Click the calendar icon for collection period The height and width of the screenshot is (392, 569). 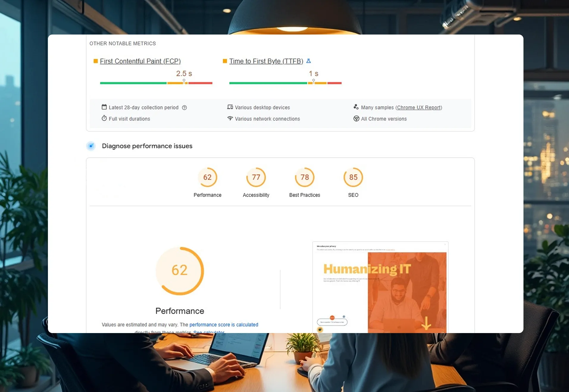coord(104,107)
